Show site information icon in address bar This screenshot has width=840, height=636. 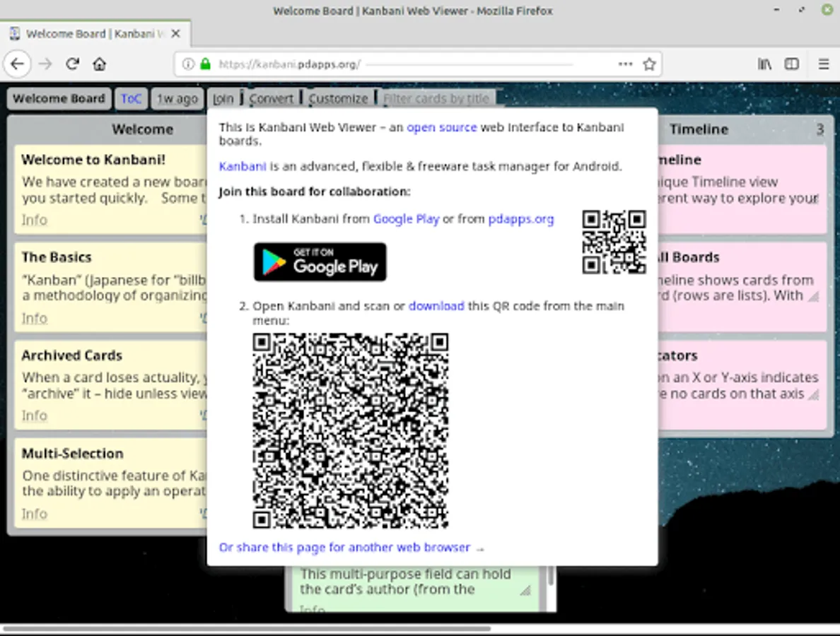187,64
